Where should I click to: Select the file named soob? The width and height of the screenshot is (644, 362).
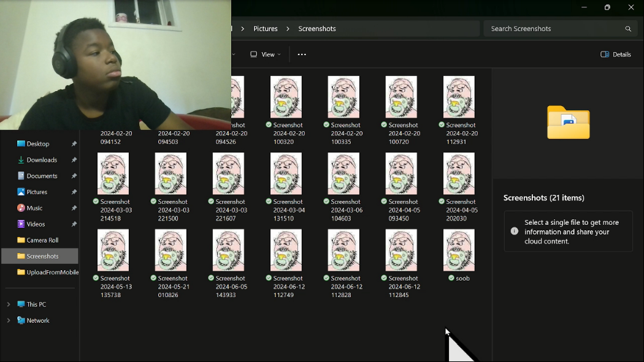coord(459,251)
